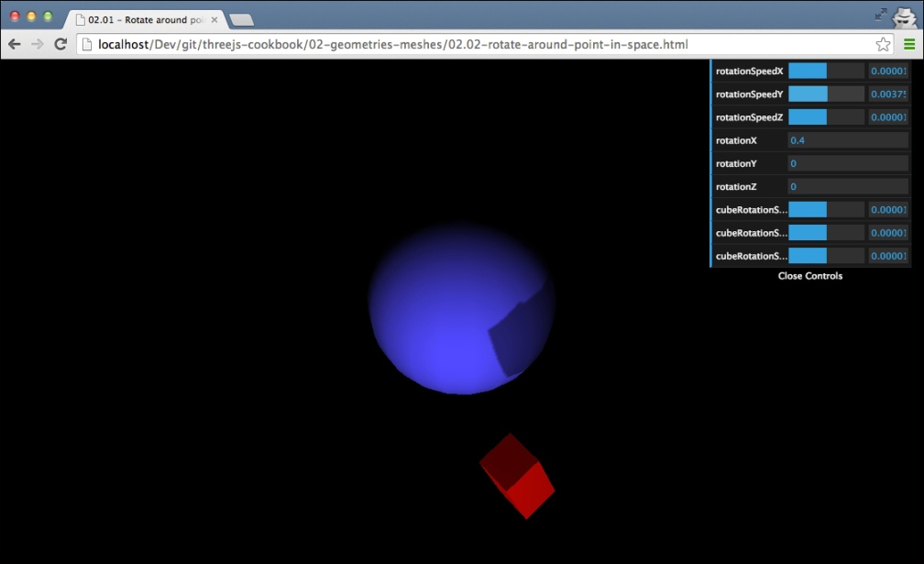Click the rotationX label
The image size is (924, 564).
(736, 140)
